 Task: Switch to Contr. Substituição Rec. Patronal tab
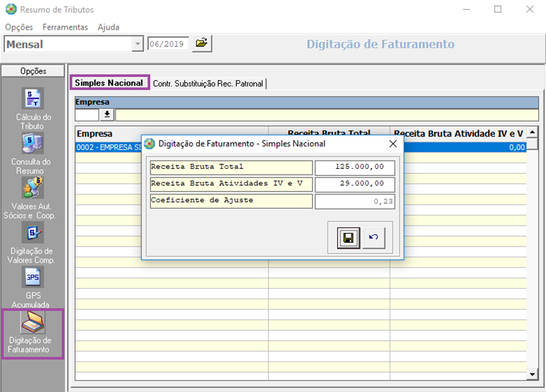point(208,83)
